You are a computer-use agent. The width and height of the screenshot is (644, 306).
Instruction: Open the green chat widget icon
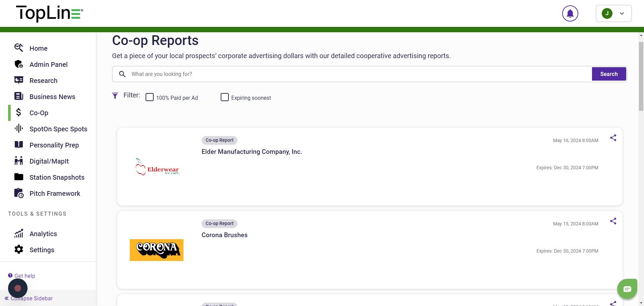pos(627,289)
